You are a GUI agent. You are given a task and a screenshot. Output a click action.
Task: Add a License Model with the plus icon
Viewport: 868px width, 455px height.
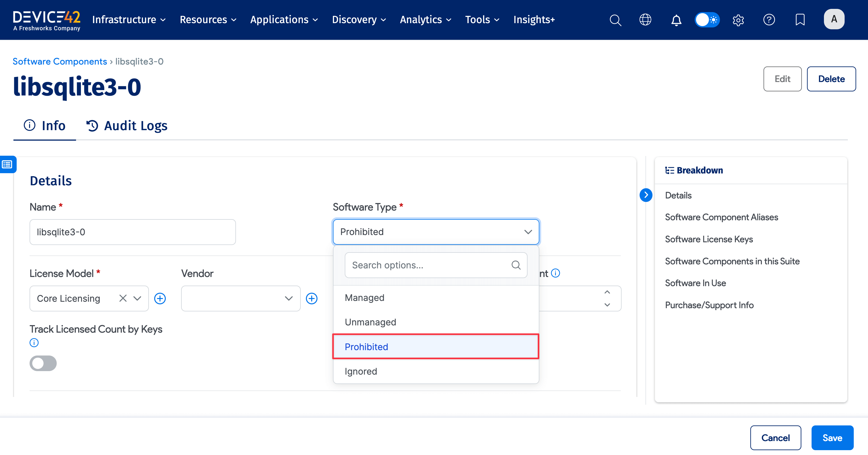click(160, 298)
